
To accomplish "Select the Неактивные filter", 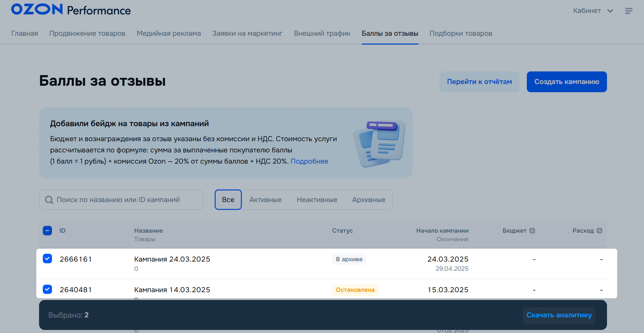I will pos(317,200).
